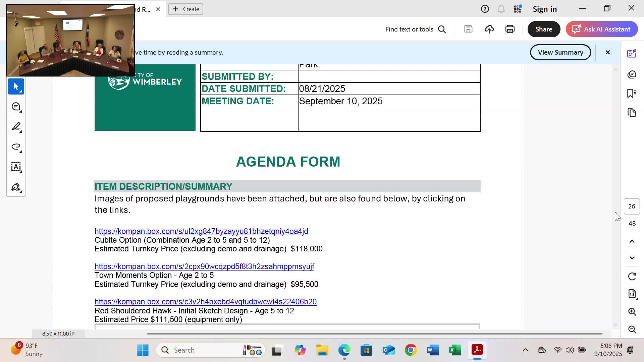Select the highlight pen tool
The height and width of the screenshot is (362, 644).
[16, 127]
